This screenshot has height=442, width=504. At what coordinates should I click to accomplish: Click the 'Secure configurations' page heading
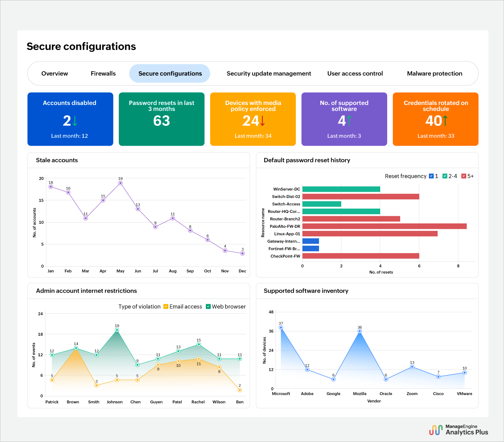pyautogui.click(x=81, y=46)
